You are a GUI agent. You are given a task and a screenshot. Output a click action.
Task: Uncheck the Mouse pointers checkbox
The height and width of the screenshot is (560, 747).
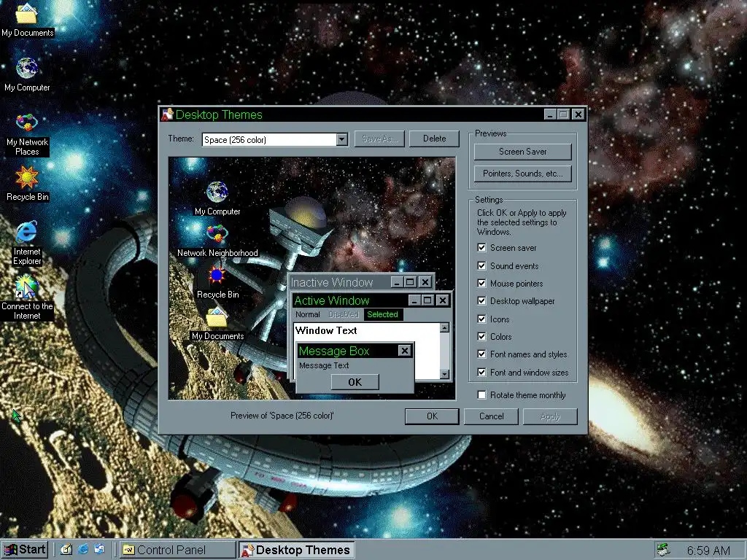coord(481,284)
